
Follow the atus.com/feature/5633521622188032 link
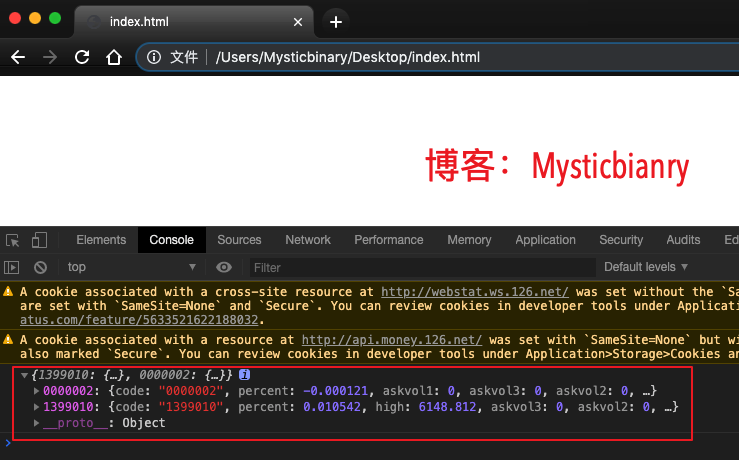[x=139, y=320]
